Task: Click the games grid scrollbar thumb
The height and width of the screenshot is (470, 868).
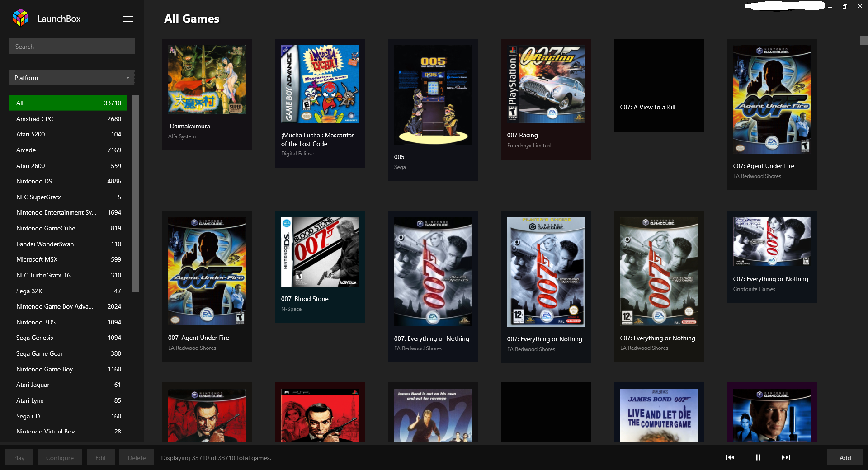Action: (x=864, y=41)
